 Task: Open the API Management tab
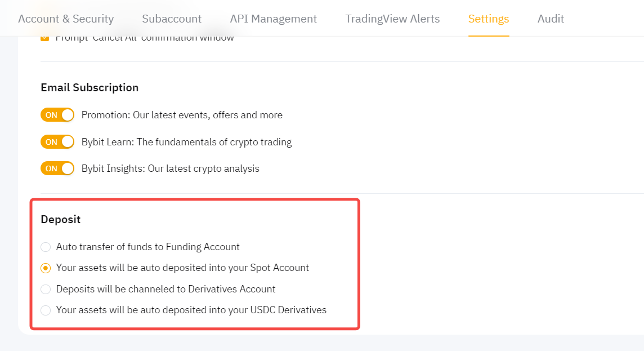tap(273, 19)
